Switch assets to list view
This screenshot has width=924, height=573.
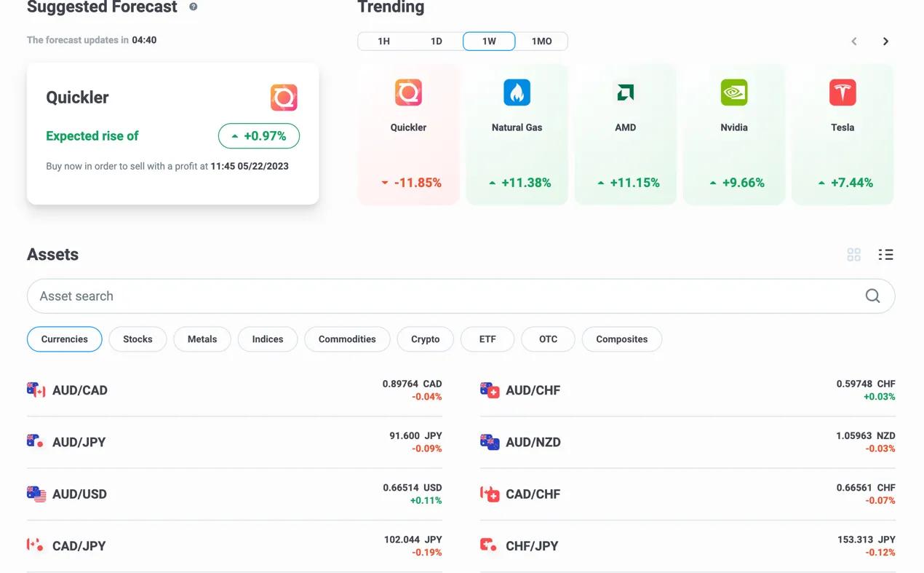pyautogui.click(x=885, y=254)
